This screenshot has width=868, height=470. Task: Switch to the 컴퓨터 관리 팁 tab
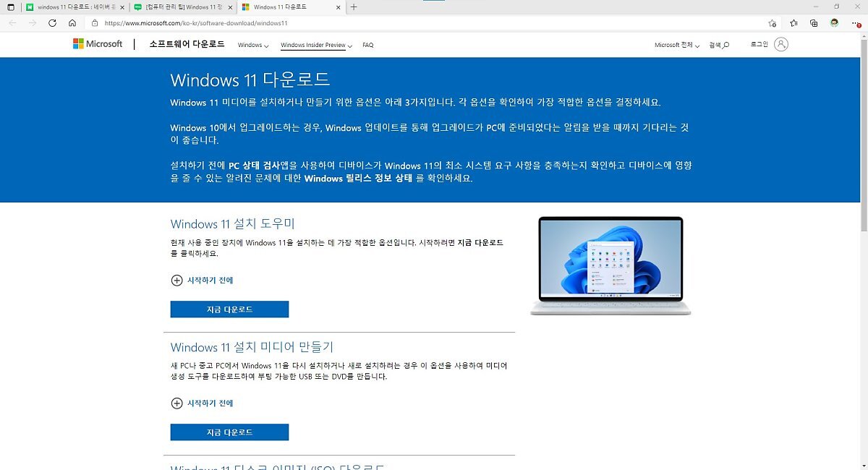tap(184, 7)
